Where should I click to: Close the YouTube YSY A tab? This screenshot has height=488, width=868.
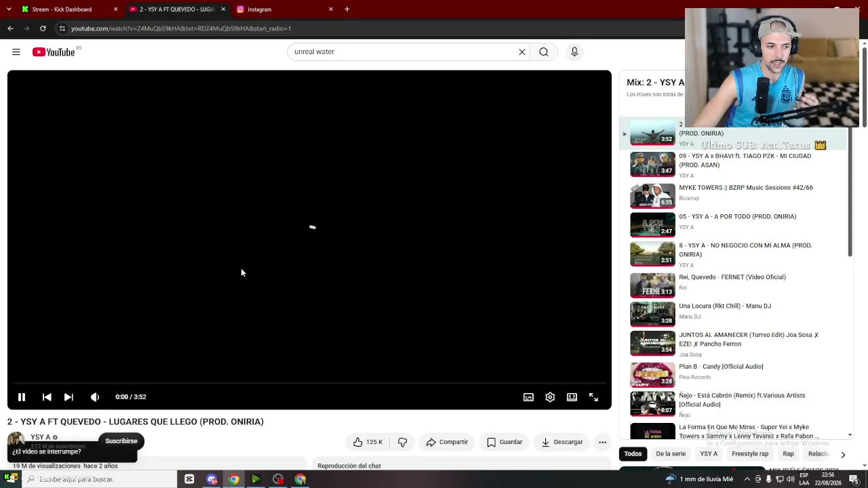[x=223, y=9]
